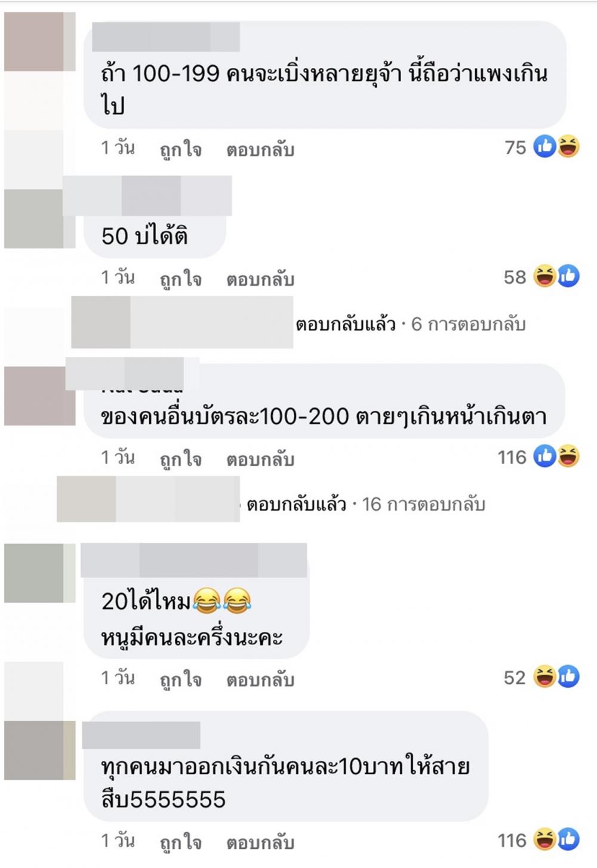Click ตอบกลับ under the 100-199 comment
This screenshot has height=868, width=597.
click(x=260, y=149)
